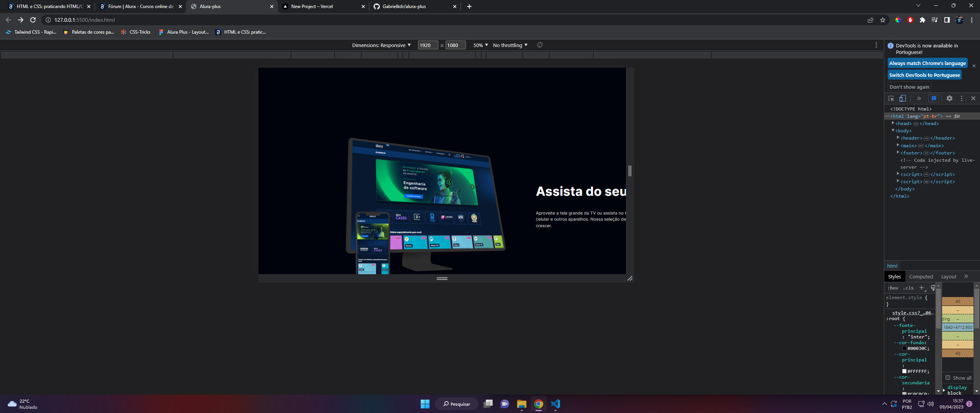Open the style.css source link
Image resolution: width=980 pixels, height=413 pixels.
click(x=913, y=313)
